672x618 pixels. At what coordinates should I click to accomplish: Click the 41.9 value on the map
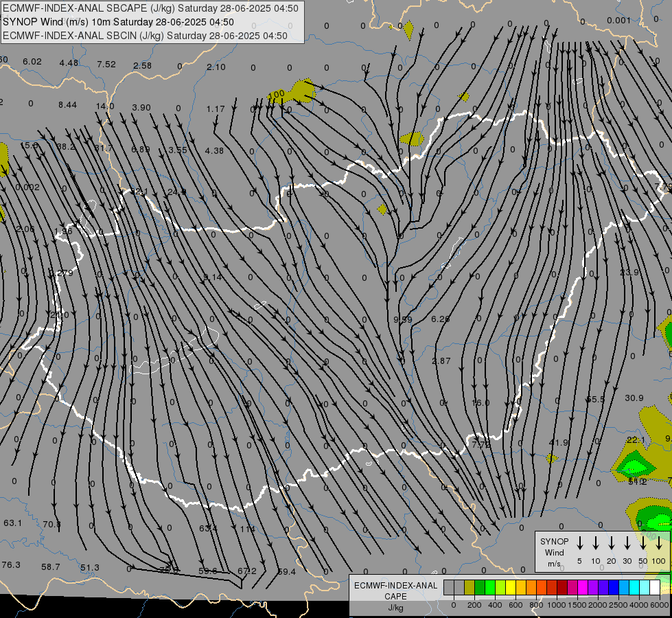pos(559,443)
